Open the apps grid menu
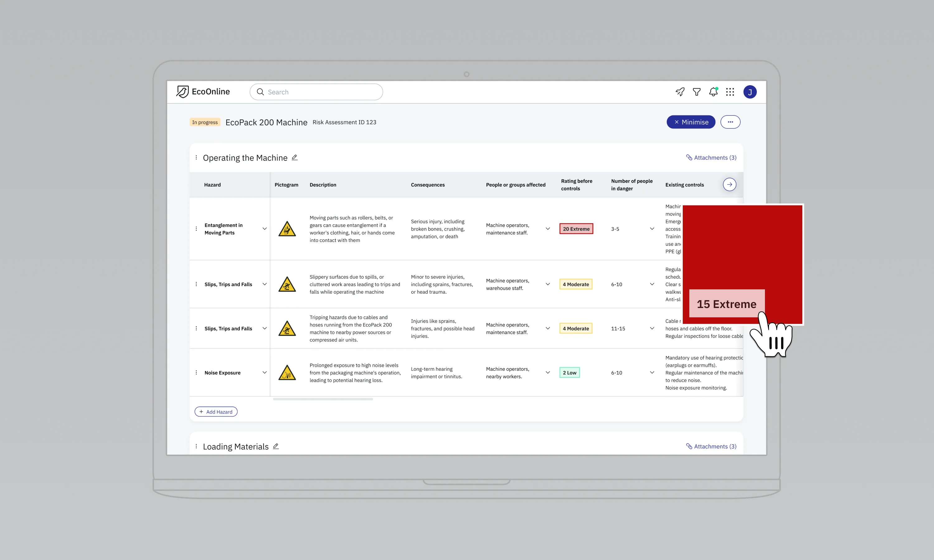934x560 pixels. tap(730, 92)
